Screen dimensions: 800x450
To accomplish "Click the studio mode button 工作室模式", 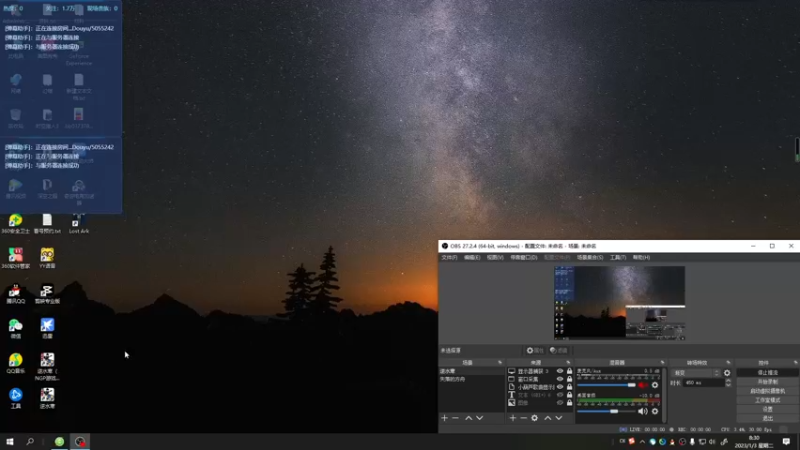I will (x=767, y=400).
